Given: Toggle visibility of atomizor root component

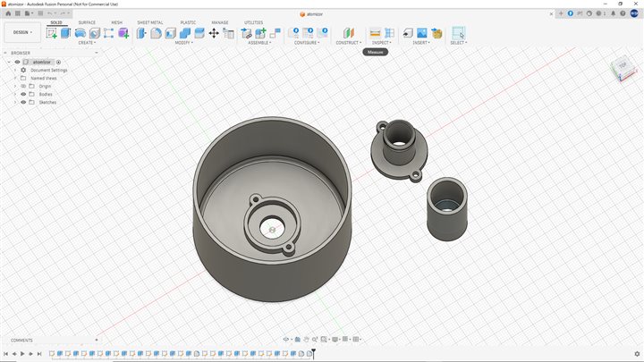Looking at the screenshot, I should click(x=17, y=62).
